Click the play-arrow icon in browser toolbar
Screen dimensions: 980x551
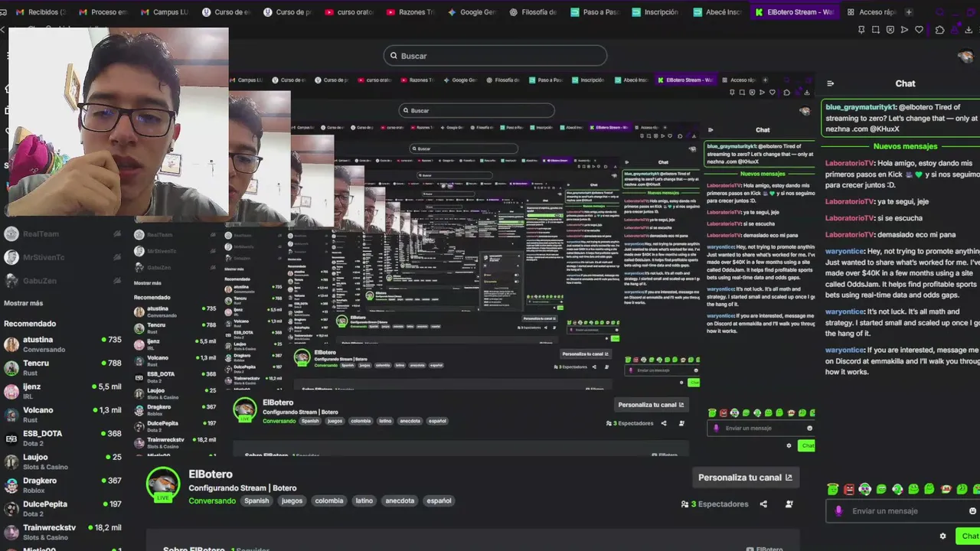[904, 30]
